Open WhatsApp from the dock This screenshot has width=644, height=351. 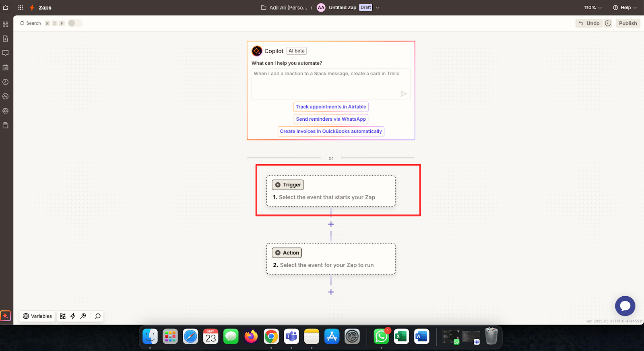point(381,337)
